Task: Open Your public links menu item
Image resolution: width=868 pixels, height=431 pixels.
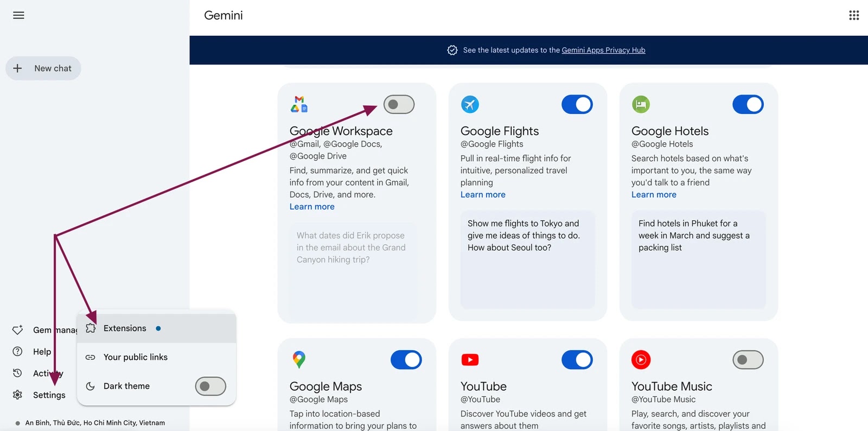Action: pyautogui.click(x=157, y=357)
